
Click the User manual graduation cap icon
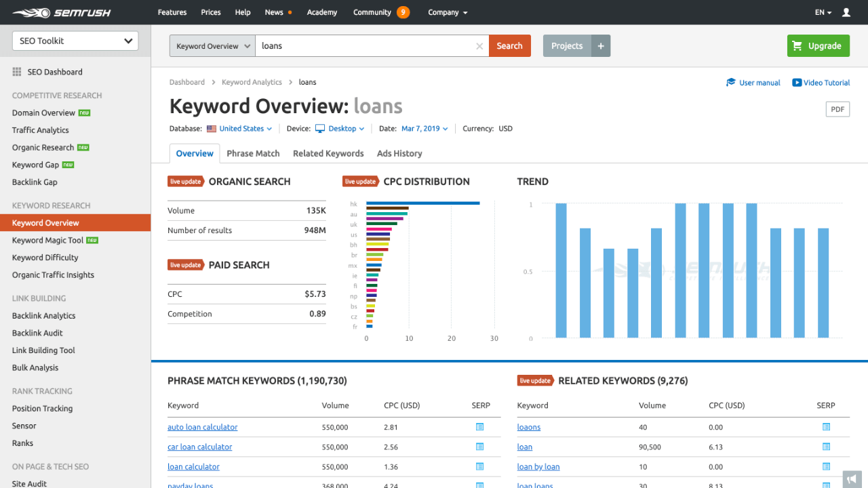coord(730,83)
